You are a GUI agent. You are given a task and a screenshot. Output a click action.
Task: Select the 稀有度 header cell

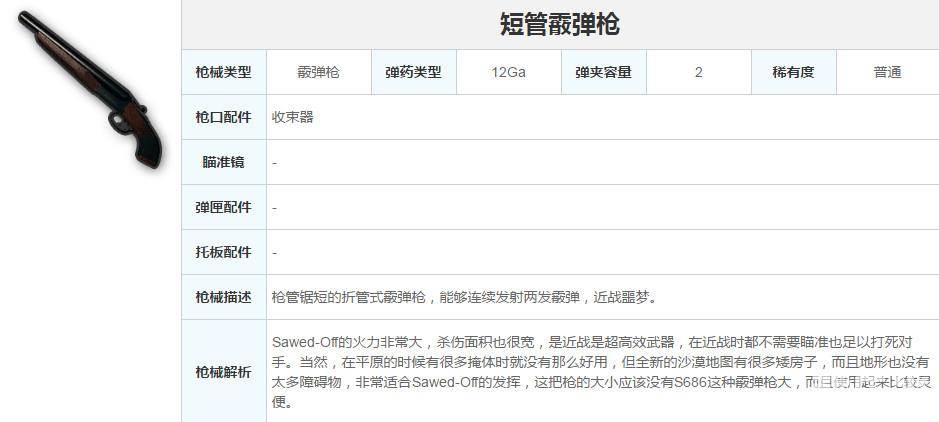793,72
